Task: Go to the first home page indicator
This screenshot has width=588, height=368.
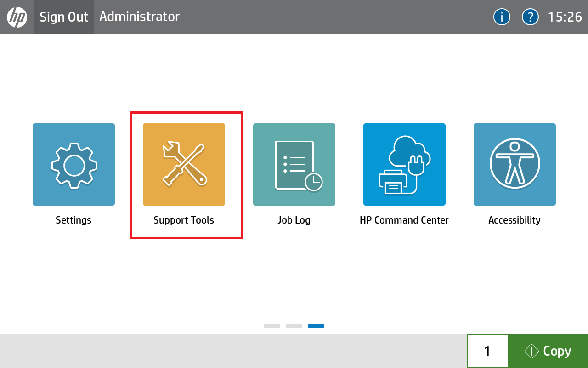Action: click(271, 326)
